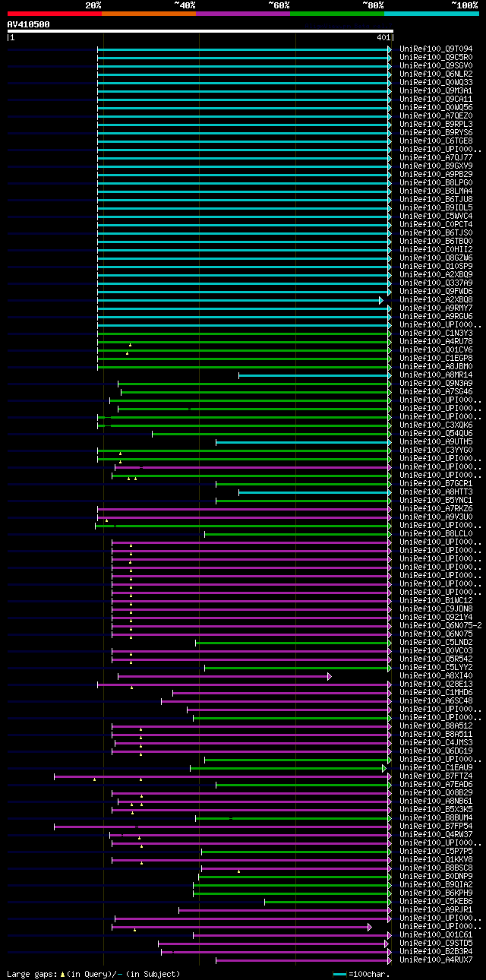Click the UniRef100_B8LCL0 entry
Image resolution: width=486 pixels, height=980 pixels.
coord(436,534)
